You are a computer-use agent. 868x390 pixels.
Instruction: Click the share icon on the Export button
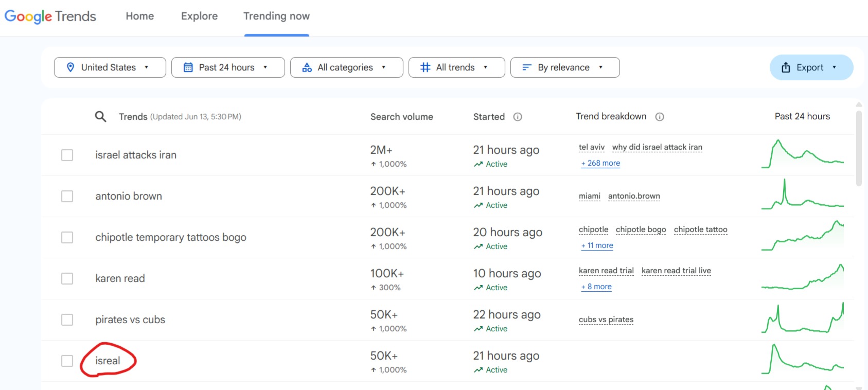click(786, 67)
